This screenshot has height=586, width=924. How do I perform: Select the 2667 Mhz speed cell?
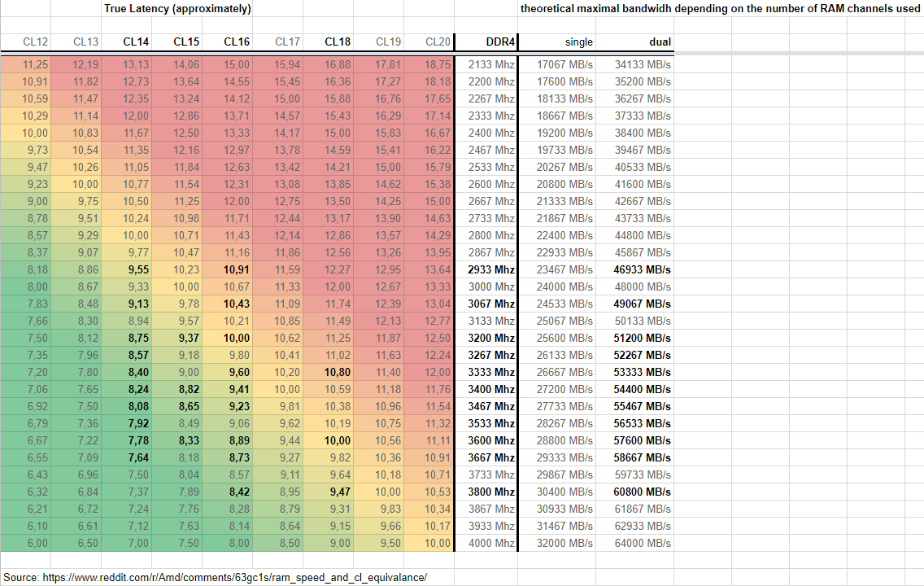(x=486, y=201)
